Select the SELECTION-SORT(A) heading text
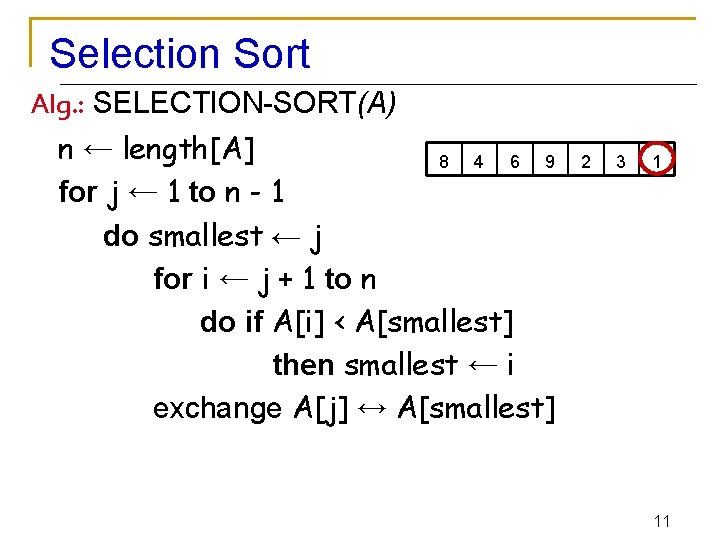The height and width of the screenshot is (540, 720). pos(249,102)
